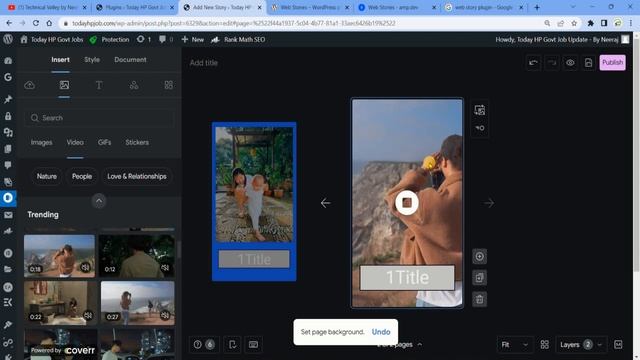
Task: Click the Search media input field
Action: coord(100,118)
